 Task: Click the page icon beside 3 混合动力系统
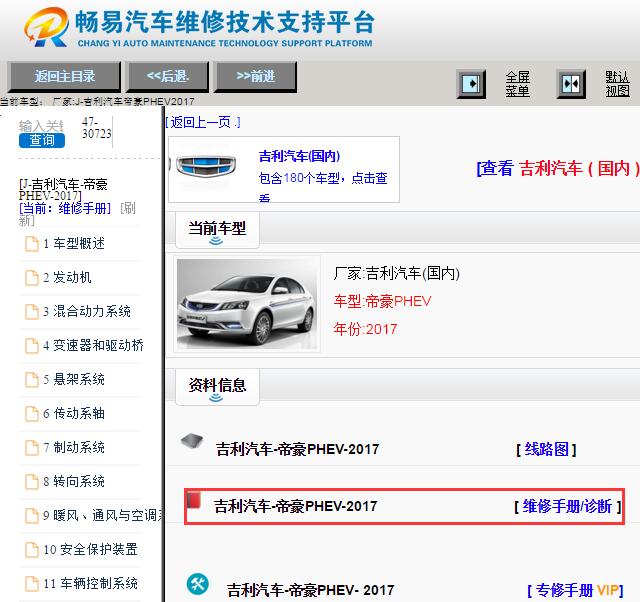[32, 312]
